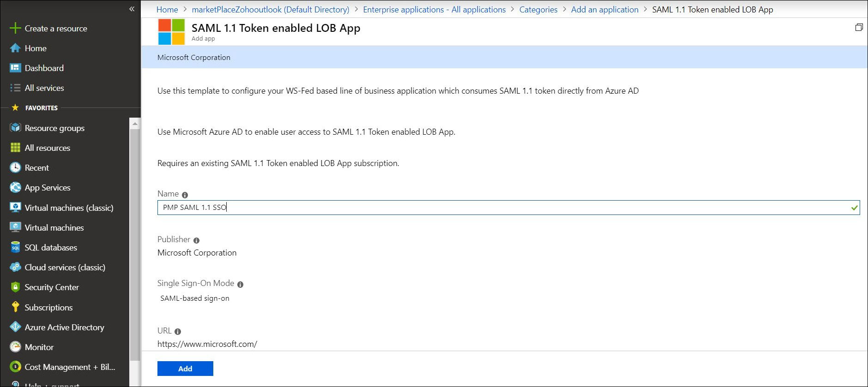Click "Use Microsoft Azure AD to enable" text
Viewport: 868px width, 387px height.
[306, 132]
